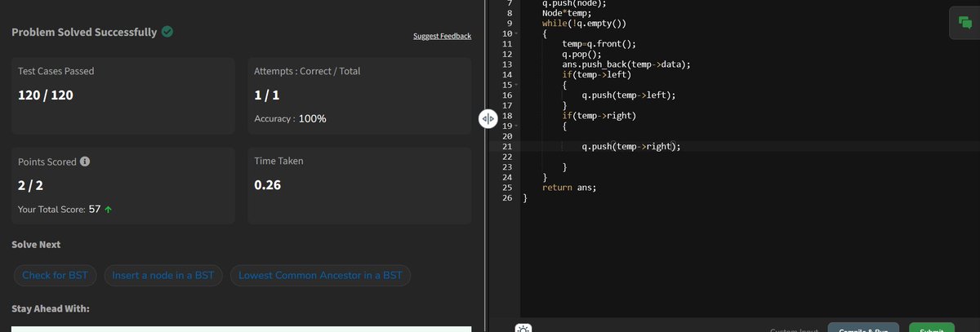Image resolution: width=980 pixels, height=332 pixels.
Task: Select the Custom Input option
Action: (x=795, y=330)
